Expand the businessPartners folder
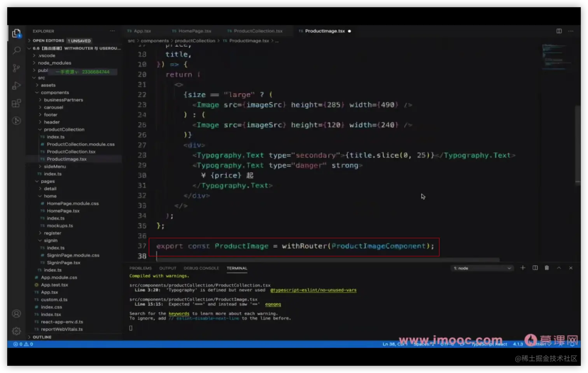Image resolution: width=588 pixels, height=373 pixels. [x=63, y=100]
